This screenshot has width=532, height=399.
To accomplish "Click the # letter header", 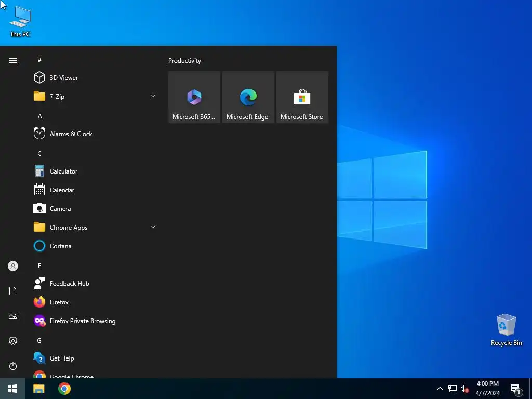I will tap(39, 60).
